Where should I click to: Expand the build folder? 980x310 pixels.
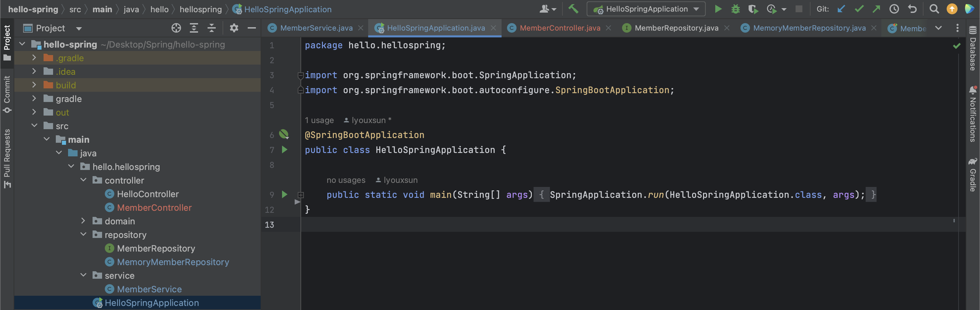coord(34,85)
